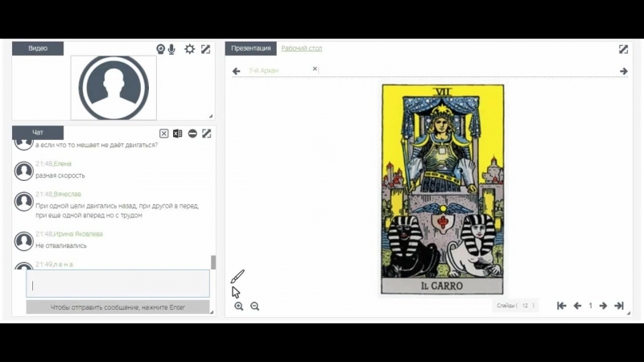
Task: Clear chat using the X box icon
Action: pyautogui.click(x=164, y=134)
